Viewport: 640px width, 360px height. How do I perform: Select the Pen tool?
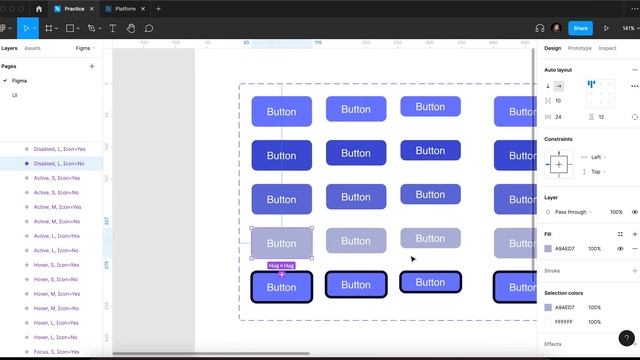[91, 28]
